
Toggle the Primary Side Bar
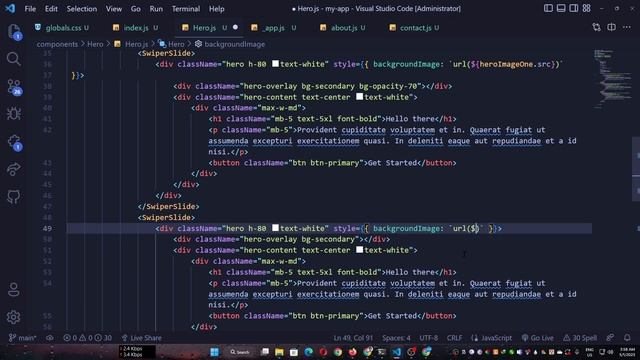pyautogui.click(x=548, y=8)
